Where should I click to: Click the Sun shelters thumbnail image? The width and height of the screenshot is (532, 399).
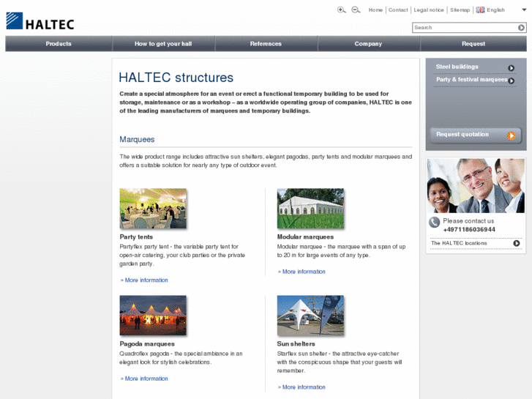pos(310,316)
